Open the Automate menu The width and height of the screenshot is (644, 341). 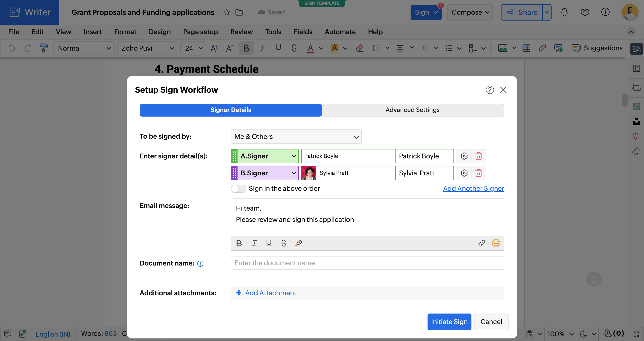340,32
